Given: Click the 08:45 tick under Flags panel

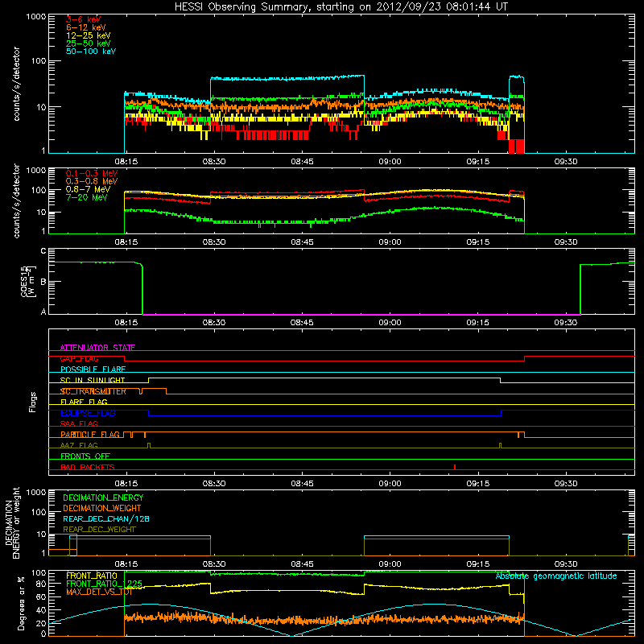Looking at the screenshot, I should click(302, 484).
